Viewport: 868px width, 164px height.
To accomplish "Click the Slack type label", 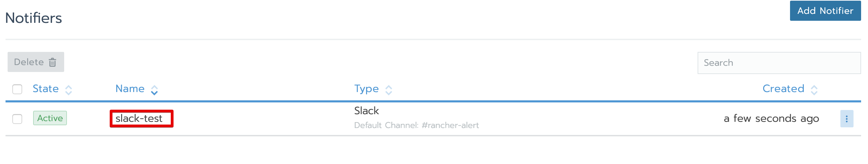I will (366, 111).
